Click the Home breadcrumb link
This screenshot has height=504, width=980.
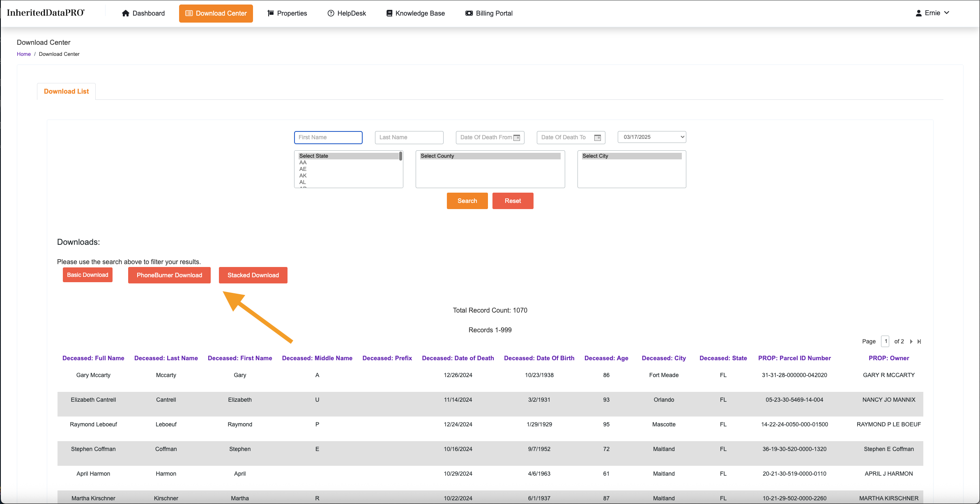point(24,54)
